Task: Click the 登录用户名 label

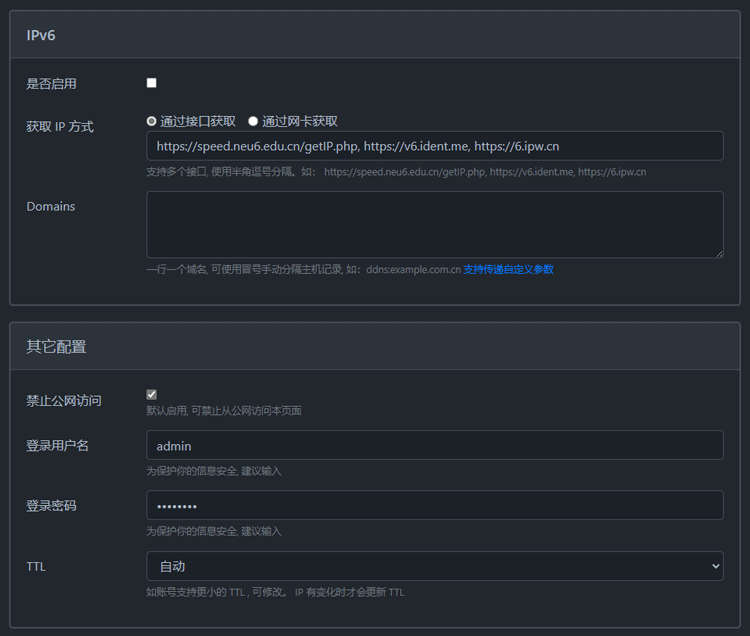Action: pos(57,445)
